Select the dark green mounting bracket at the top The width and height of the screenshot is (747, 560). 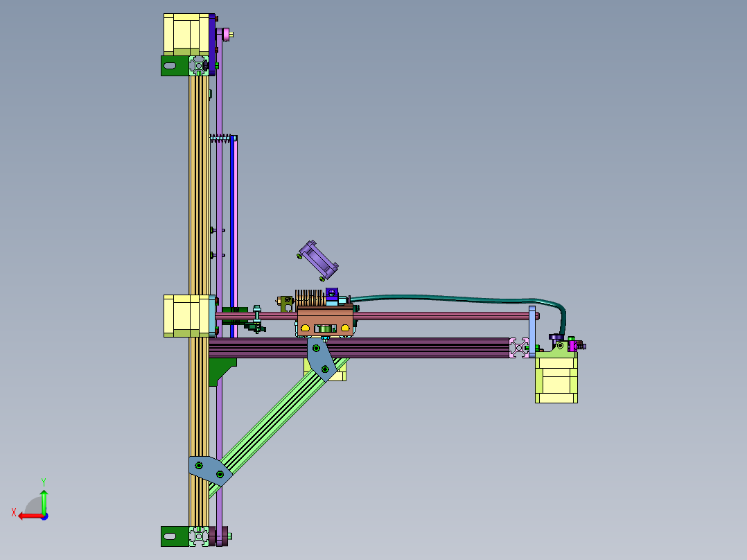coord(175,66)
